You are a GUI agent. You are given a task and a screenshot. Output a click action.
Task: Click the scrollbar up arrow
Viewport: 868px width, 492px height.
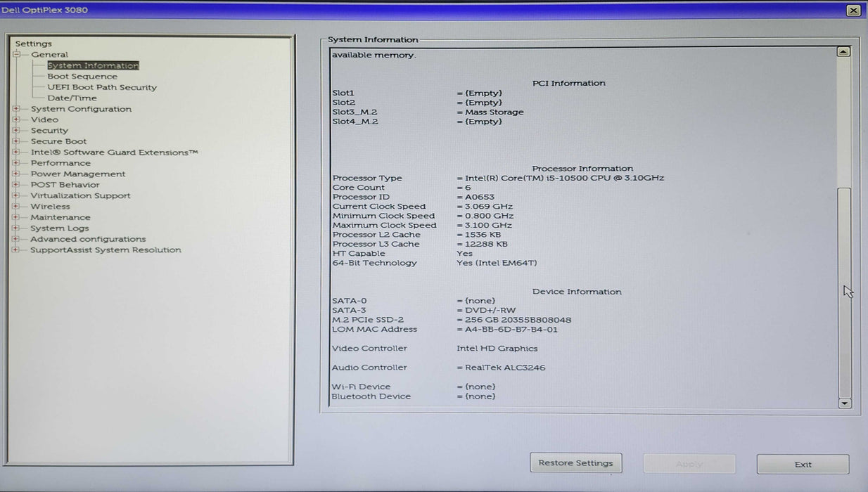pos(844,52)
